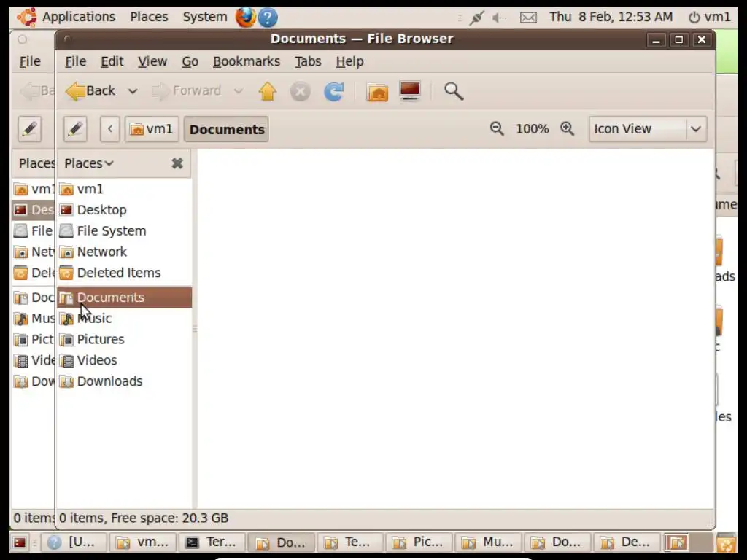747x560 pixels.
Task: Open the Help menu
Action: point(349,61)
